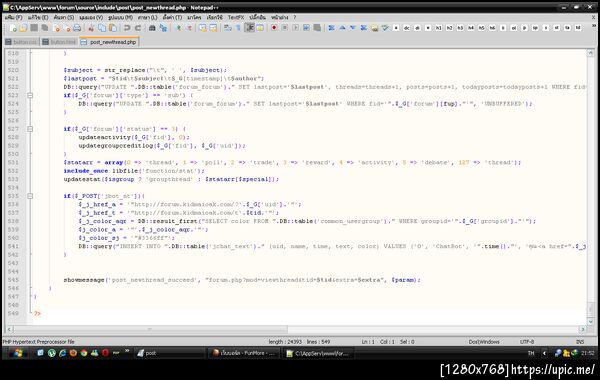Open the FunMore browser taskbar button
The width and height of the screenshot is (600, 380).
coord(245,353)
